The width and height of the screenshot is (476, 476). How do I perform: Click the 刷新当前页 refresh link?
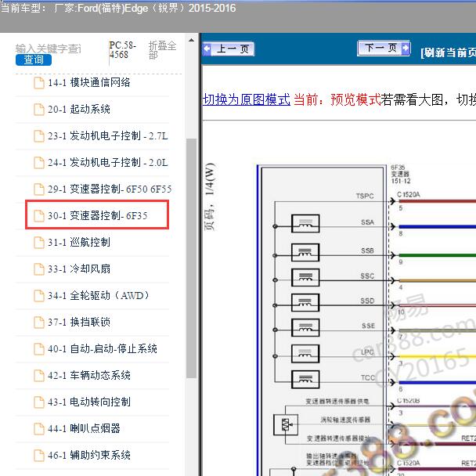pyautogui.click(x=448, y=52)
